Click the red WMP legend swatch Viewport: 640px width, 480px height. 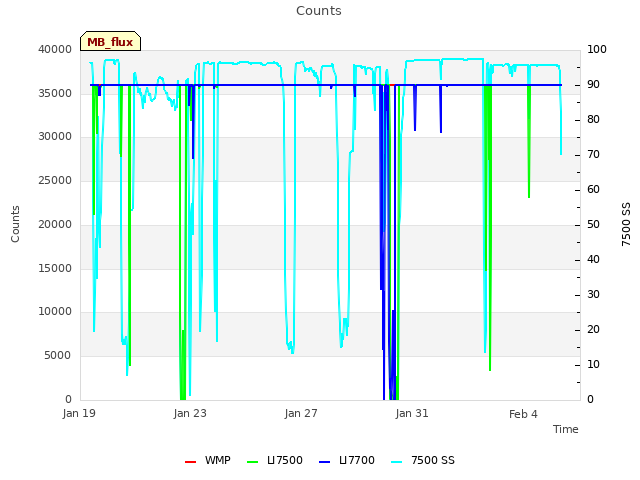190,462
